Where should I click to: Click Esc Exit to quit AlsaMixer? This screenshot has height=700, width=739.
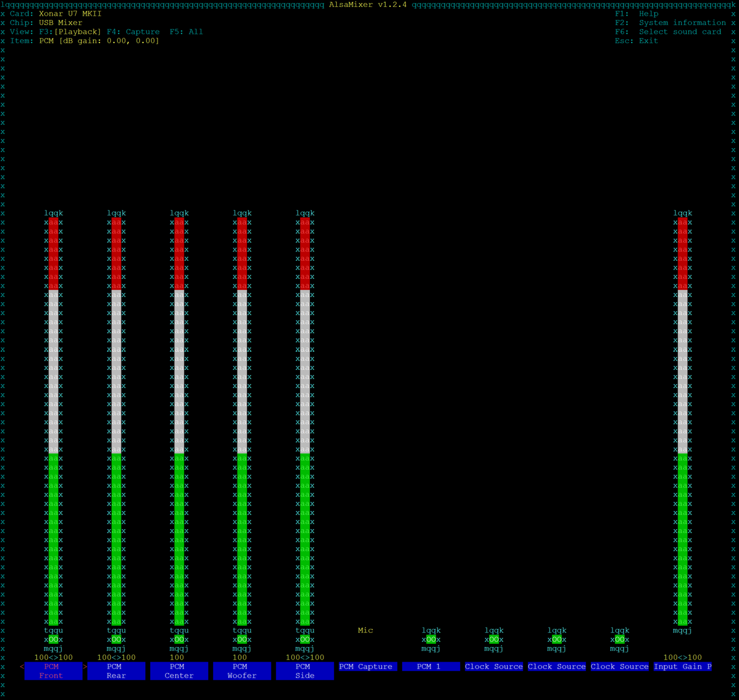pyautogui.click(x=636, y=41)
